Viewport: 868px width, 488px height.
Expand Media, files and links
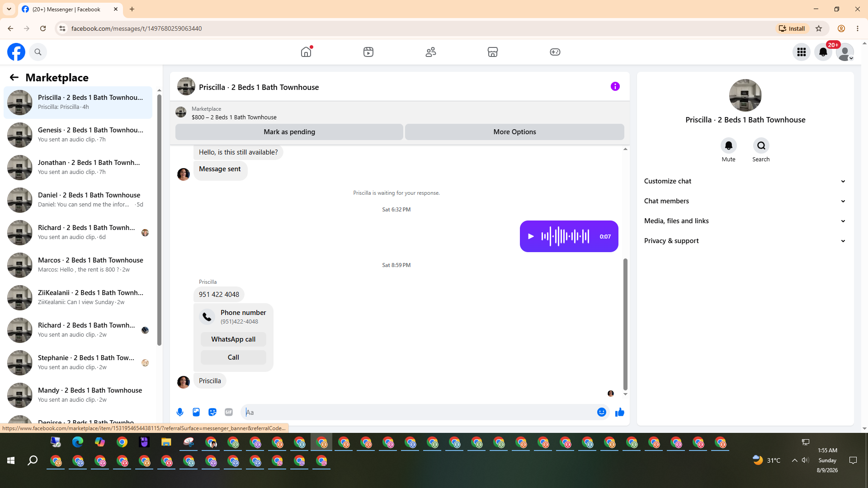pos(745,221)
